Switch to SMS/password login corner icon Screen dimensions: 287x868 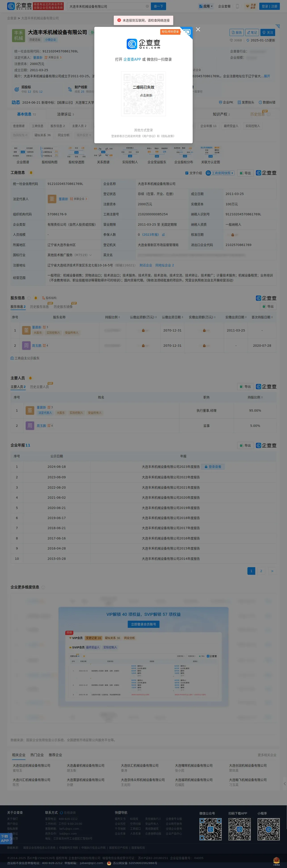coord(186,33)
